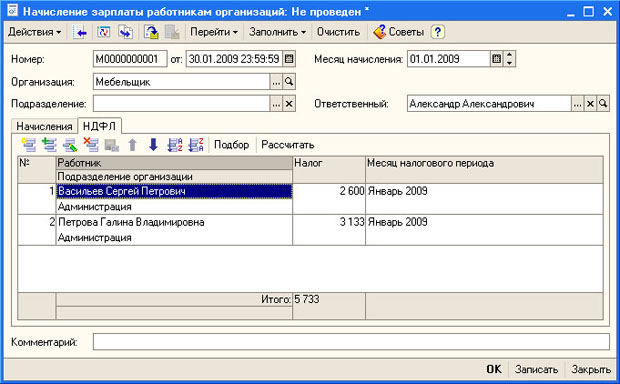Click the create-on-basis toolbar icon

tap(151, 32)
